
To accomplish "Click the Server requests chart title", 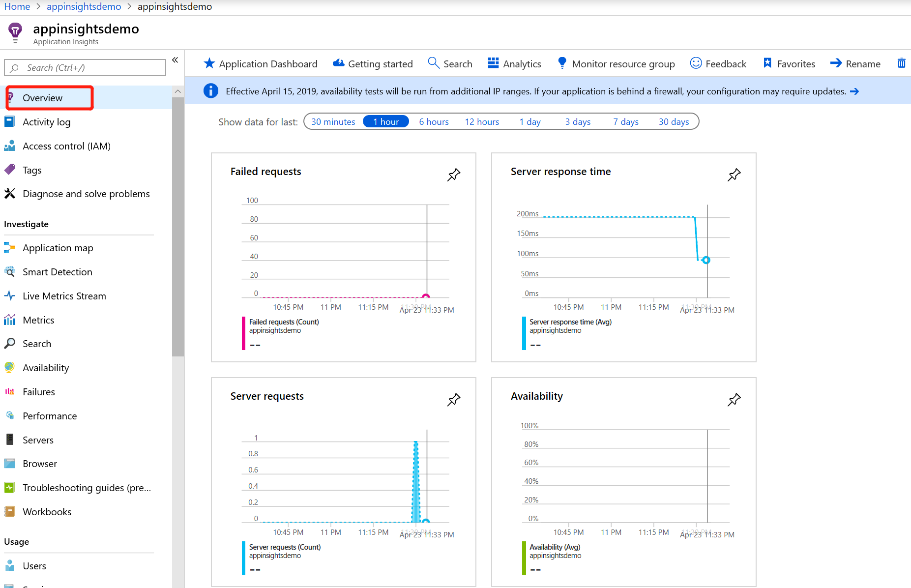I will coord(267,396).
